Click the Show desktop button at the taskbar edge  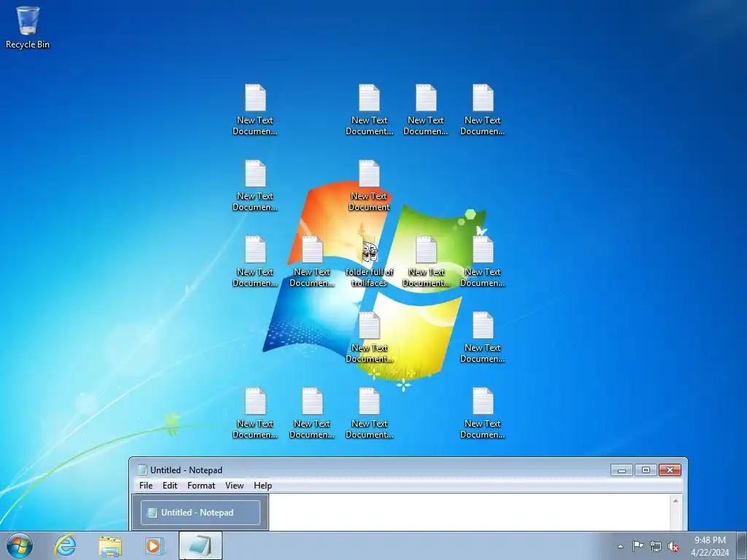[x=741, y=545]
